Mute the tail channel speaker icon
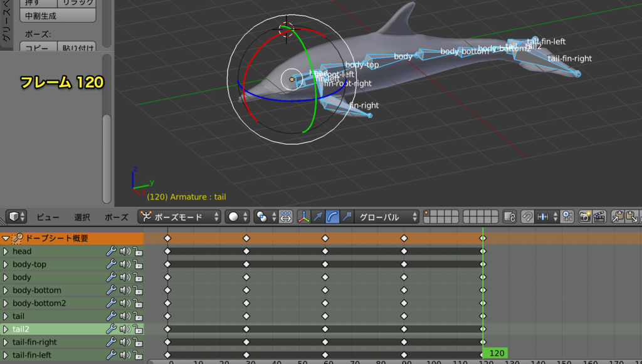This screenshot has height=364, width=642. click(125, 316)
